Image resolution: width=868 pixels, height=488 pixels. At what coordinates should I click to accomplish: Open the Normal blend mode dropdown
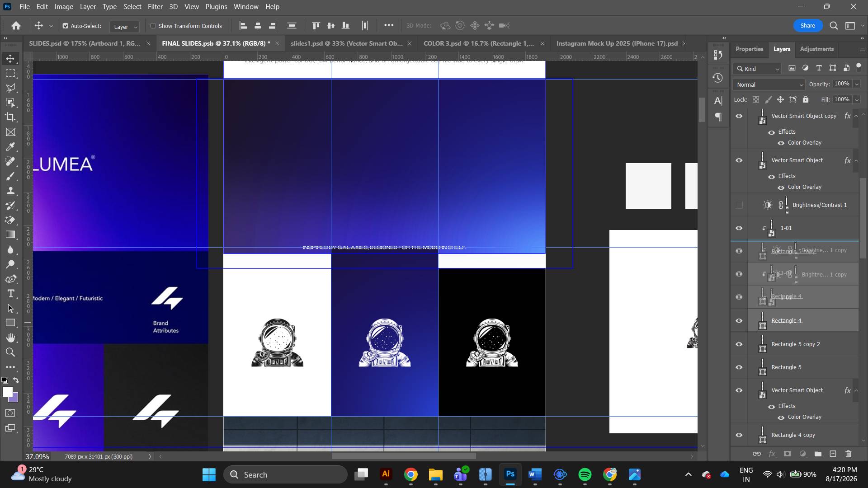tap(769, 84)
